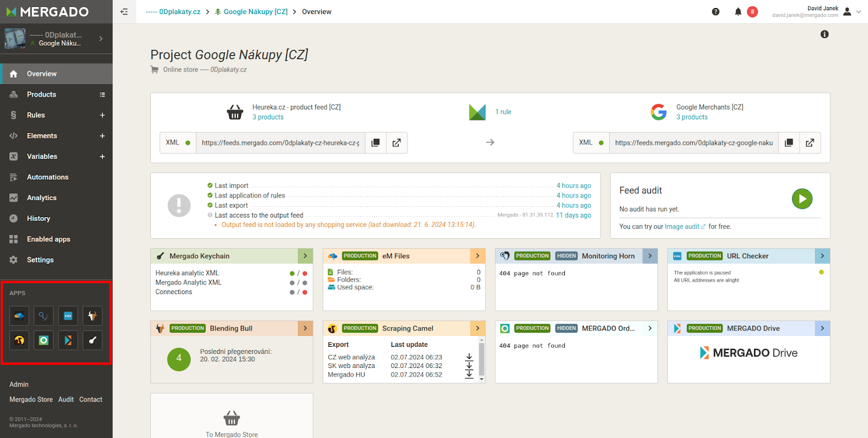Collapse the sidebar with the toggle icon

coord(124,12)
